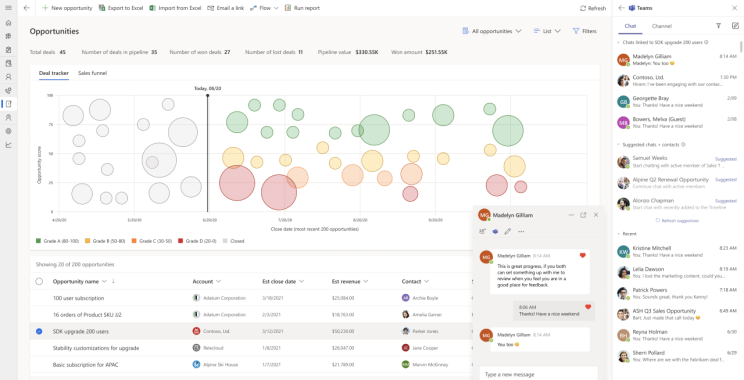Toggle select-all circle in table header
Screen dimensions: 744x380
coord(39,281)
